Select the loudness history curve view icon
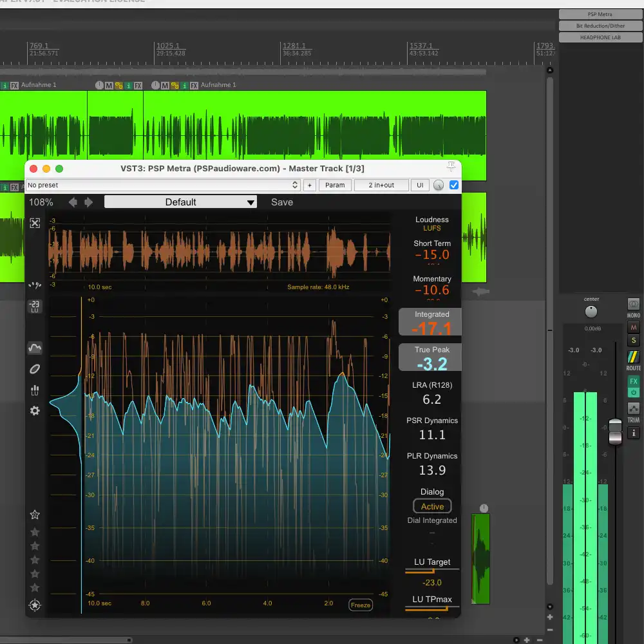644x644 pixels. click(35, 348)
